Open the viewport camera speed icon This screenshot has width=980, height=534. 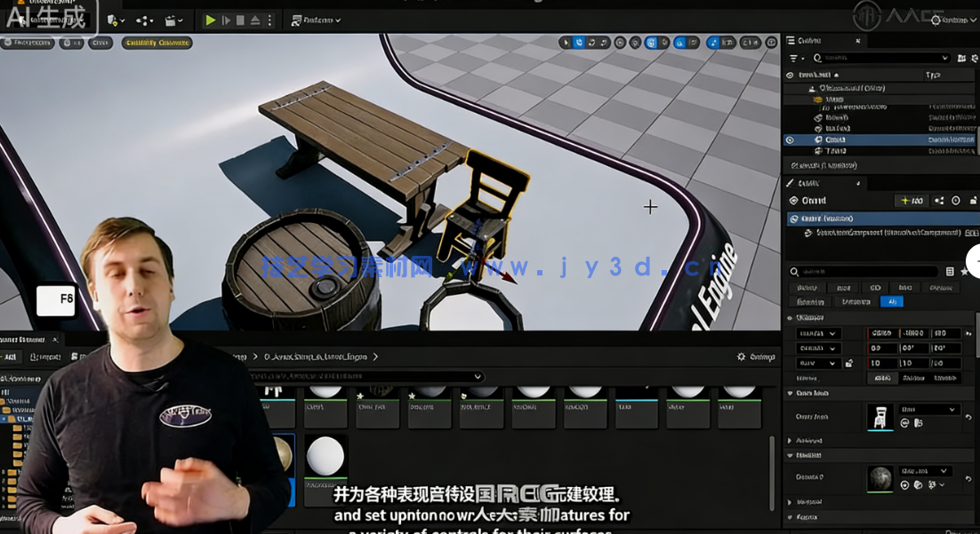pos(749,41)
